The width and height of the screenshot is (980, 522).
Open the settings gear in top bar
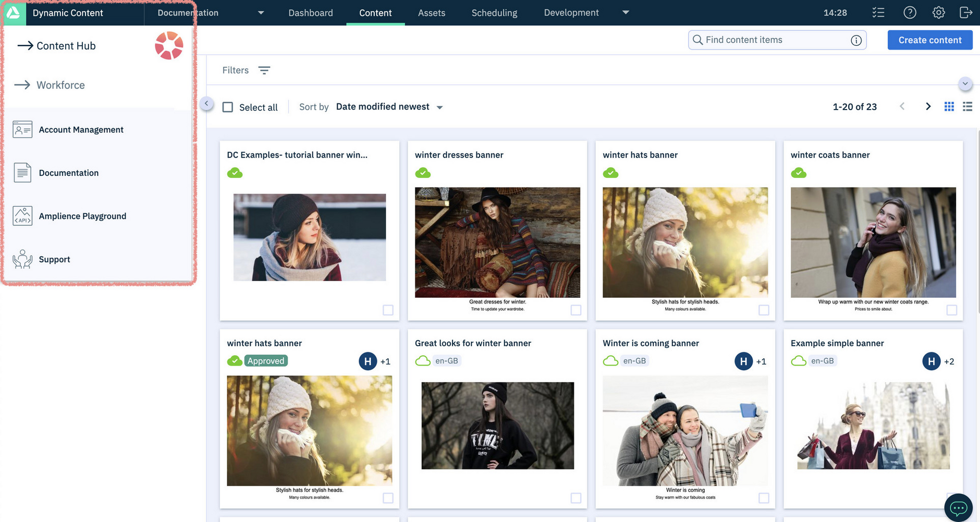pyautogui.click(x=938, y=12)
